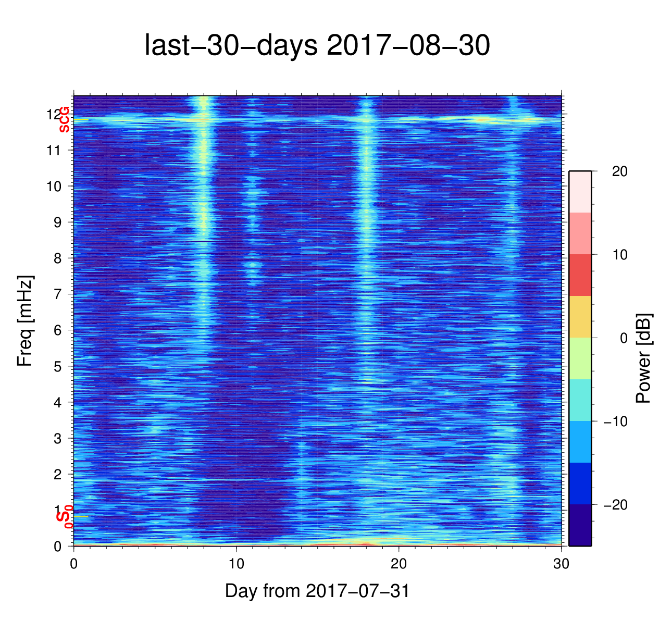Select the yellow colorbar segment above 0 dB
Image resolution: width=672 pixels, height=620 pixels.
coord(580,317)
